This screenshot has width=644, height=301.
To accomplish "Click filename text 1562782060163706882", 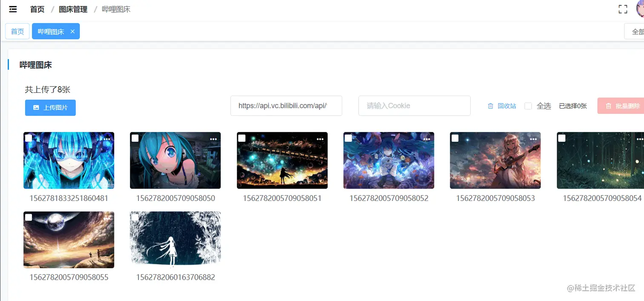I will [175, 278].
